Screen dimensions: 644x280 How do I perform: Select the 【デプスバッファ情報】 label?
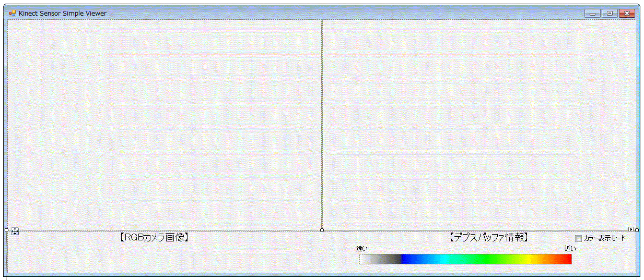(x=489, y=237)
